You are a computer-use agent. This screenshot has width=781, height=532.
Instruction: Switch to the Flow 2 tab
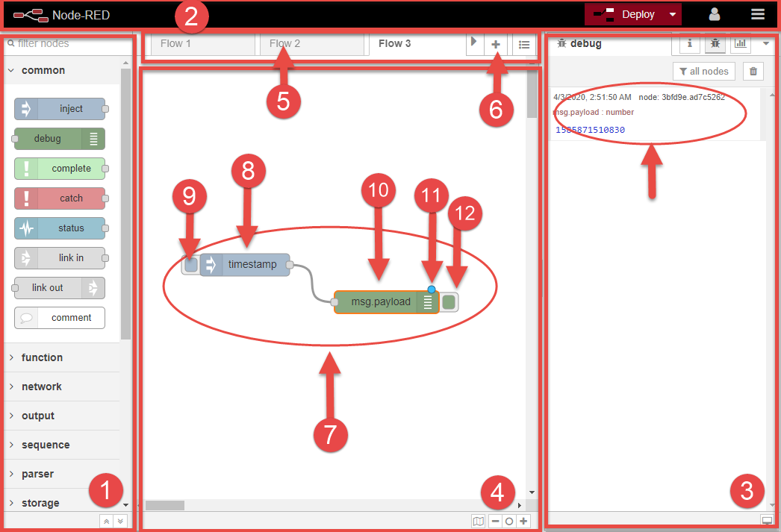[x=312, y=44]
